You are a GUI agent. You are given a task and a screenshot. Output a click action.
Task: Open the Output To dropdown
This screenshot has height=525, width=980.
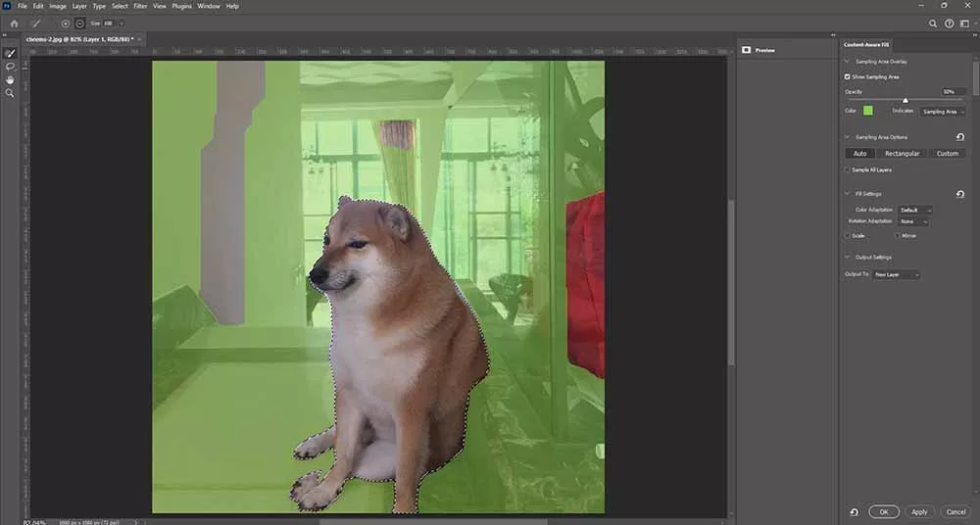pyautogui.click(x=896, y=274)
